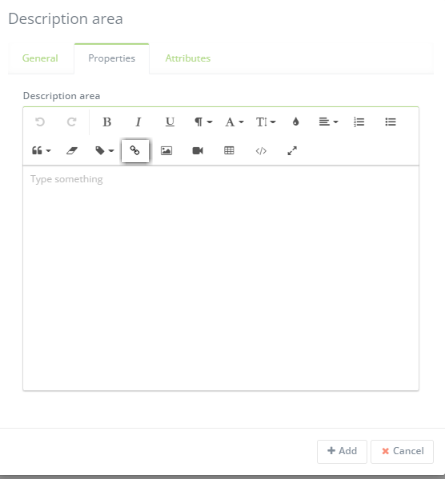Insert an unordered bullet list
This screenshot has height=479, width=445.
pyautogui.click(x=390, y=122)
